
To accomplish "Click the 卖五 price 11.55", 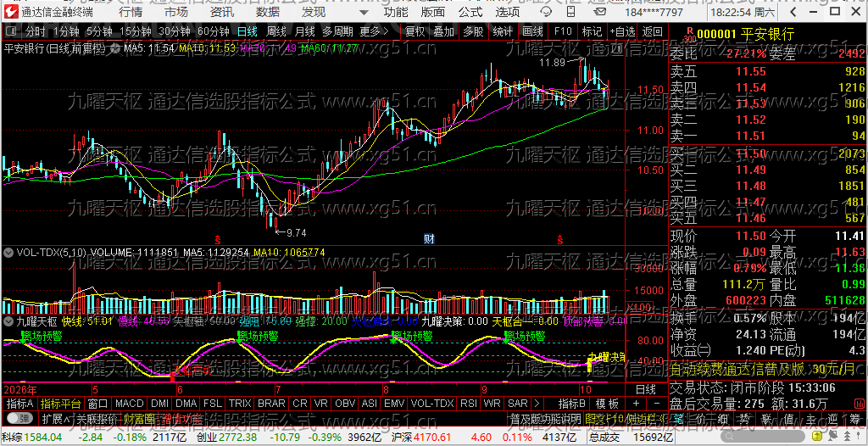I will (751, 71).
